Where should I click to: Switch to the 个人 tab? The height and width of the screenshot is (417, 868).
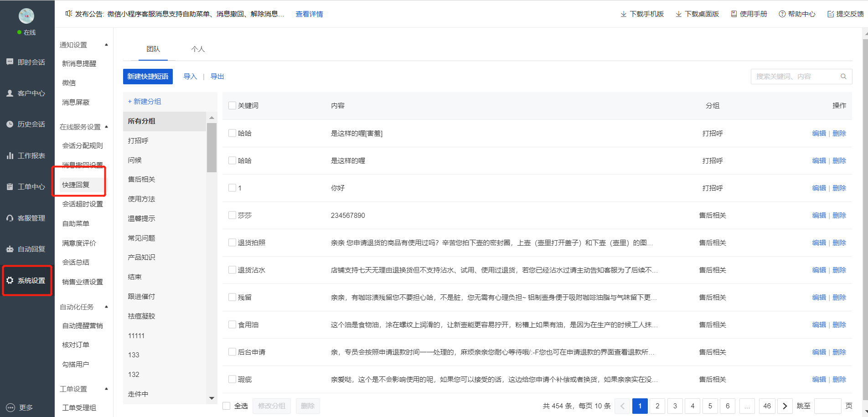[x=198, y=49]
